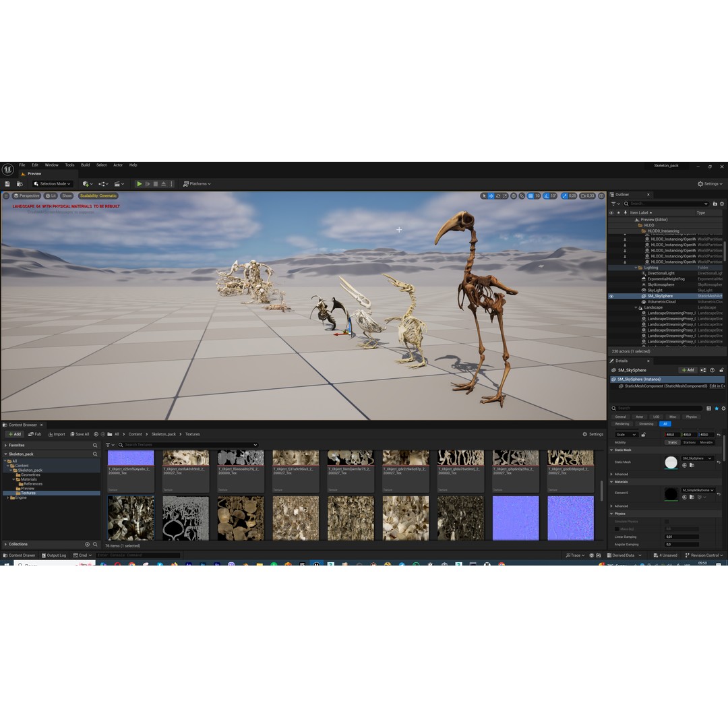Open the Perspective viewport type menu
This screenshot has height=728, width=728.
(x=26, y=196)
